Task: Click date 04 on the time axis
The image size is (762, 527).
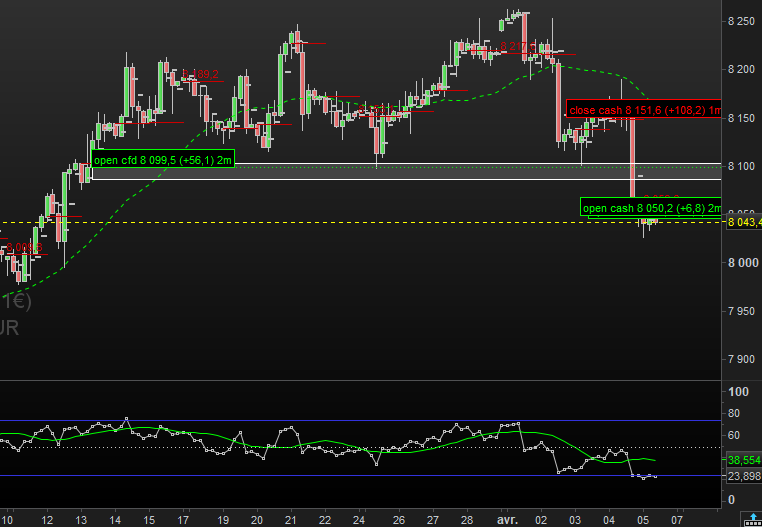Action: pyautogui.click(x=609, y=520)
